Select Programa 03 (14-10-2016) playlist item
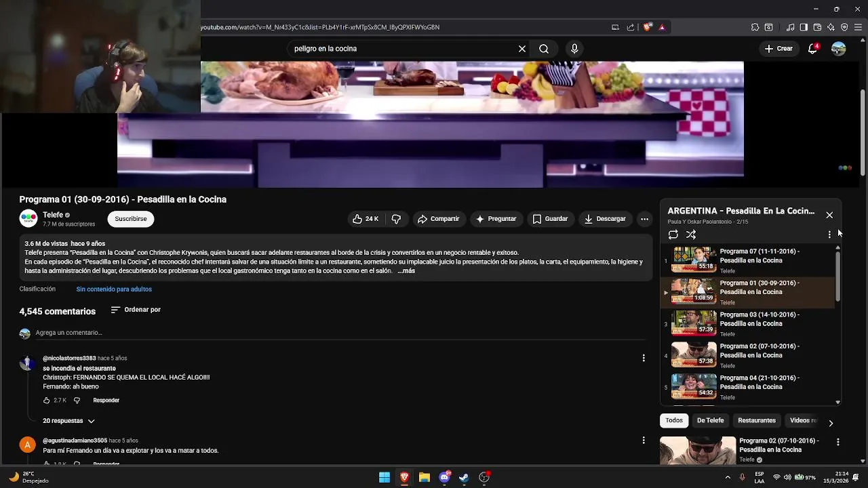Viewport: 868px width, 488px height. click(x=748, y=324)
